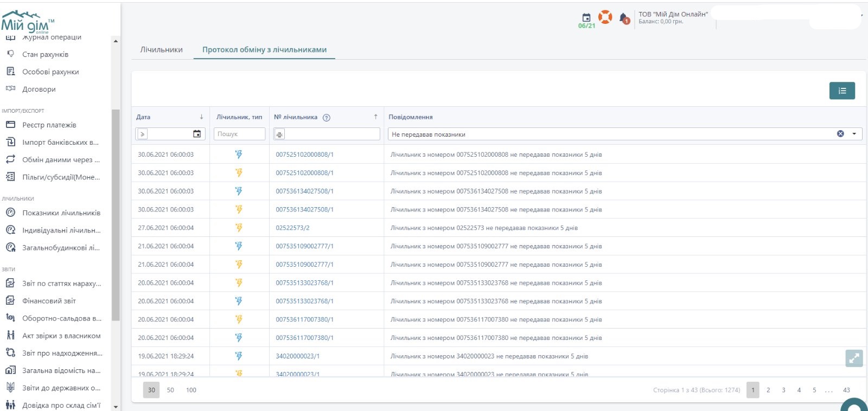Select Протокол обміну з лічильниками tab
The height and width of the screenshot is (411, 868).
[x=264, y=50]
